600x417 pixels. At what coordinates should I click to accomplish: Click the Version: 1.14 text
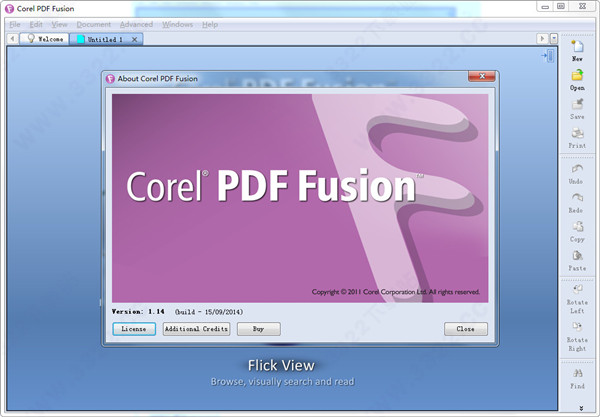[x=138, y=312]
